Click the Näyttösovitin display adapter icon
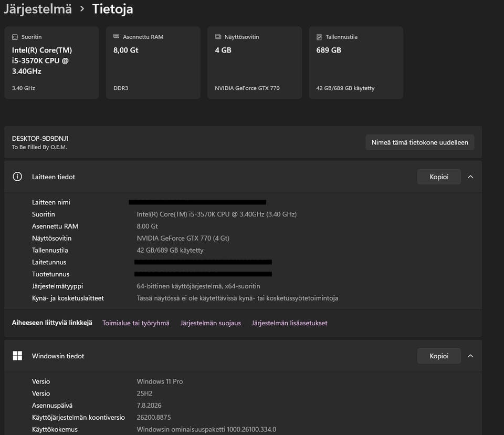 tap(218, 37)
